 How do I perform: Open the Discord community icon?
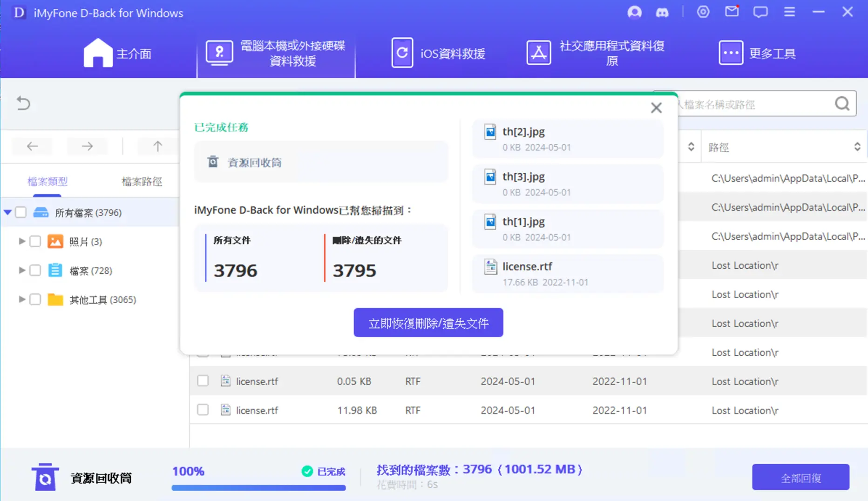(662, 12)
